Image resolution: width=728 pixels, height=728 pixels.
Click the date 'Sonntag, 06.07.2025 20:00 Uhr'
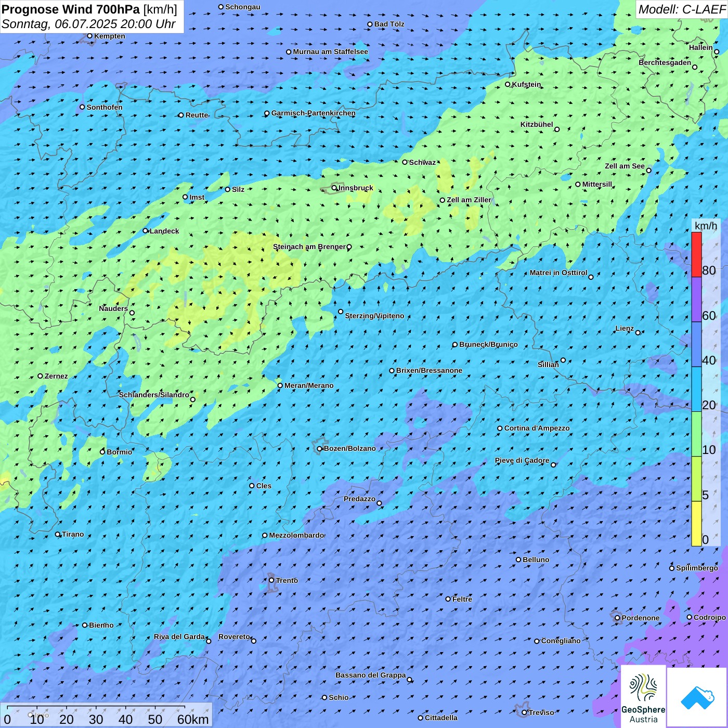coord(88,24)
